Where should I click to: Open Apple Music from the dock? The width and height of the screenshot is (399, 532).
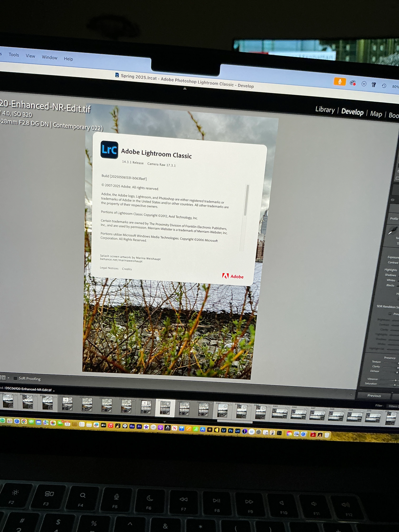click(x=110, y=426)
